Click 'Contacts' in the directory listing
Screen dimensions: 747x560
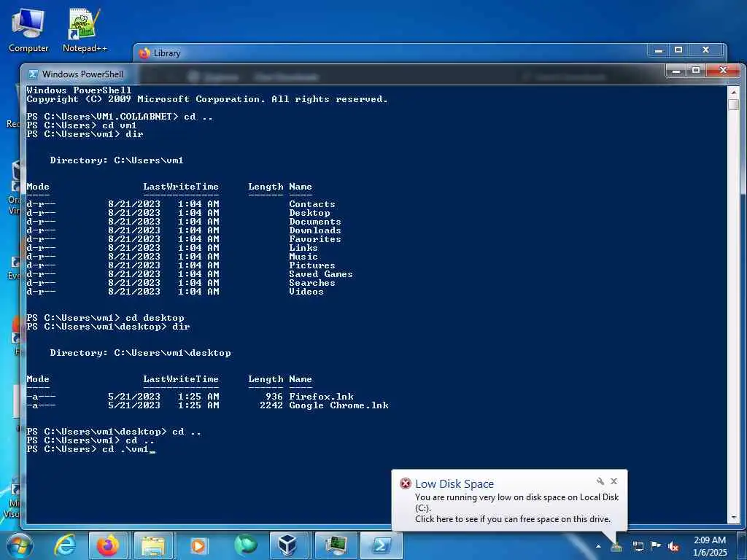(312, 204)
